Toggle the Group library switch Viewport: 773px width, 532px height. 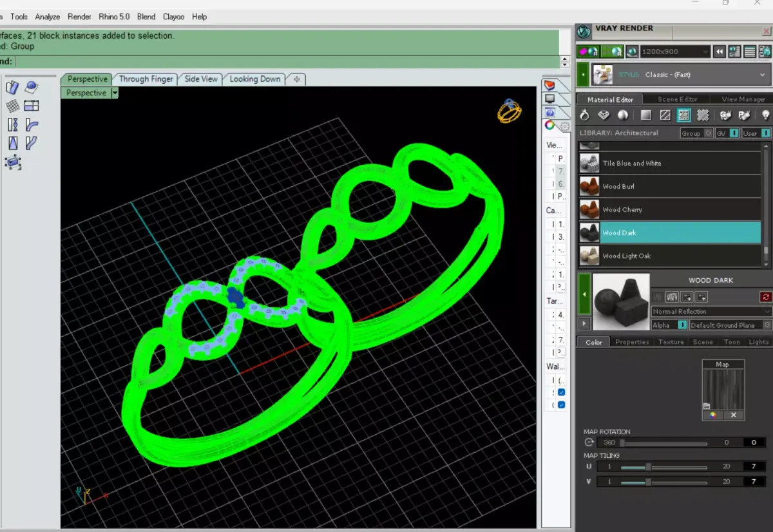coord(709,133)
